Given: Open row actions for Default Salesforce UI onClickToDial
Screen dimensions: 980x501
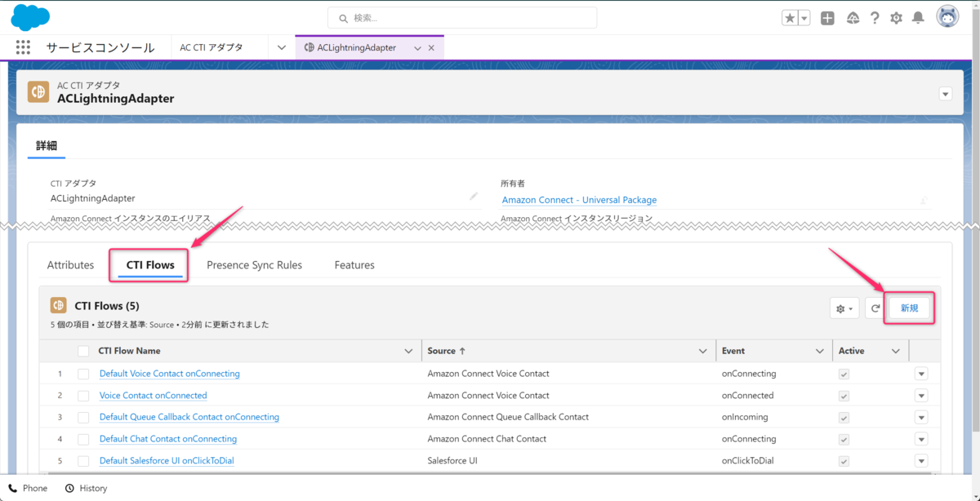Looking at the screenshot, I should pyautogui.click(x=921, y=461).
